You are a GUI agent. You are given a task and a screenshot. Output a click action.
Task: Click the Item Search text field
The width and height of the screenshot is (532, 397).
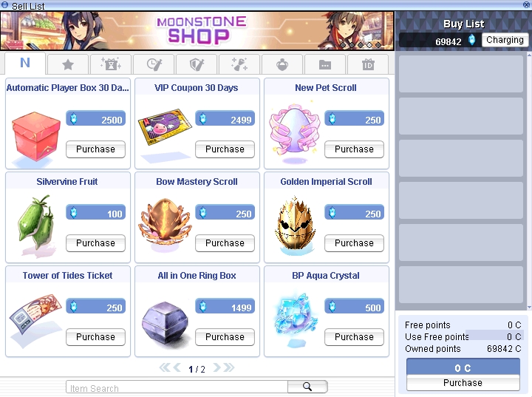point(177,387)
